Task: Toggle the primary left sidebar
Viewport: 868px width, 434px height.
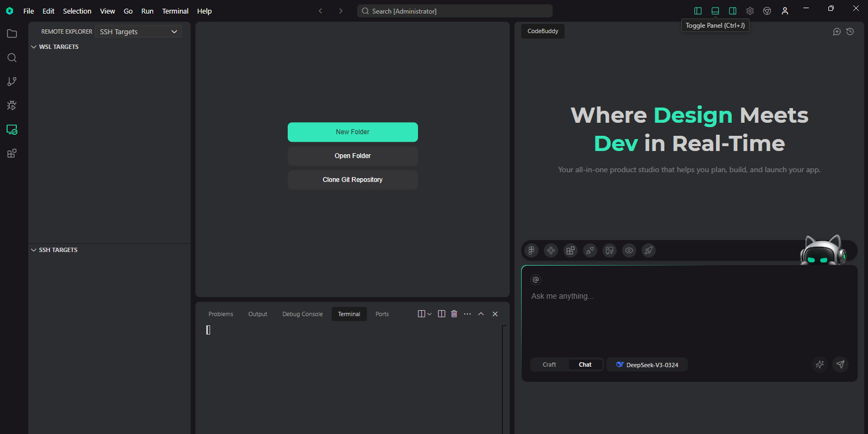Action: coord(698,11)
